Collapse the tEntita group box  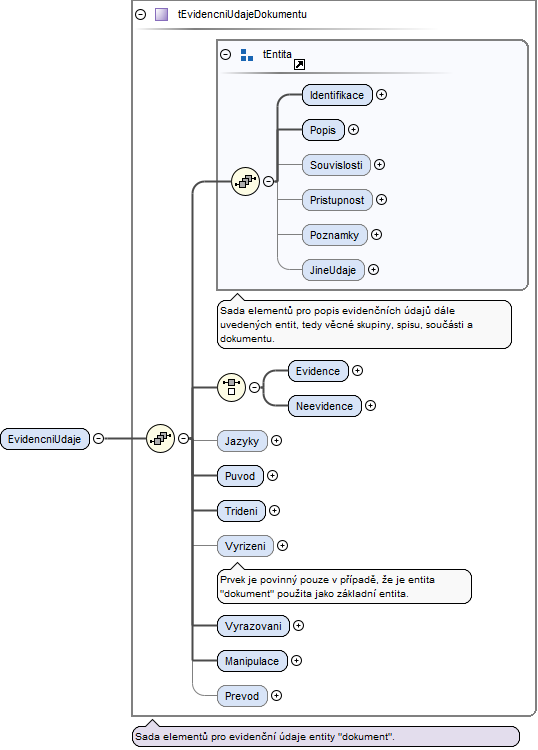(x=226, y=55)
